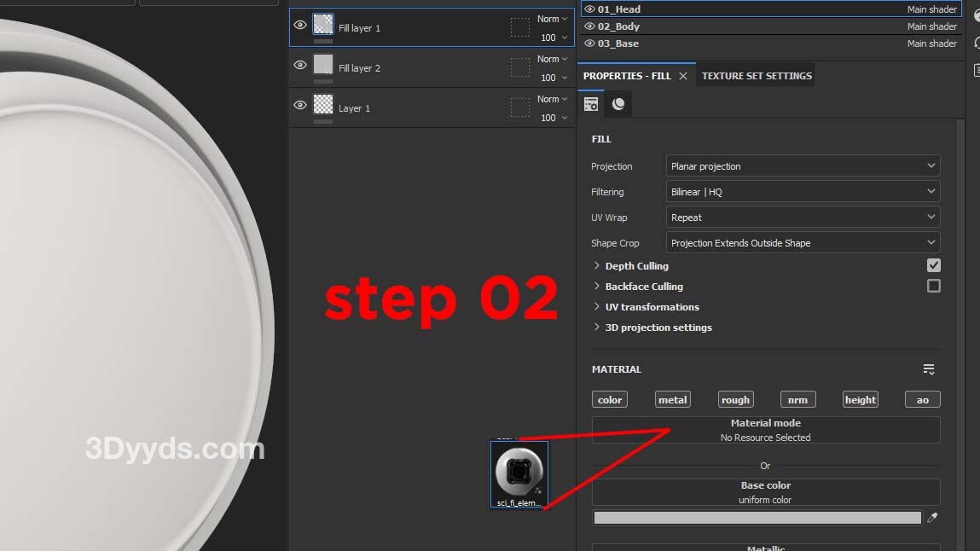The image size is (980, 551).
Task: Click Fill layer 1 mask placeholder icon
Action: point(519,27)
